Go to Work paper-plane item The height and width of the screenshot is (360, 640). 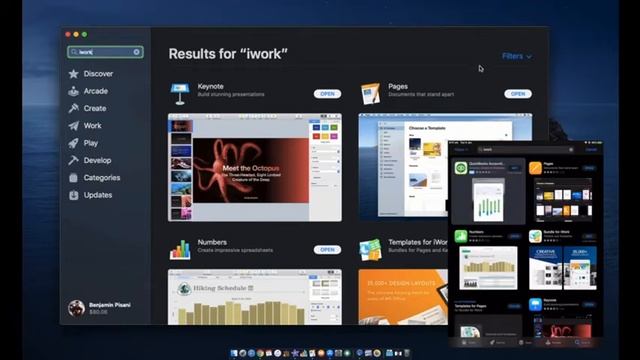click(x=85, y=126)
